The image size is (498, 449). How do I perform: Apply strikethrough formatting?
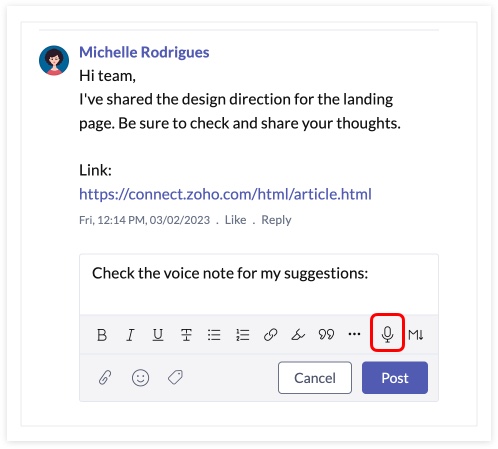[186, 334]
